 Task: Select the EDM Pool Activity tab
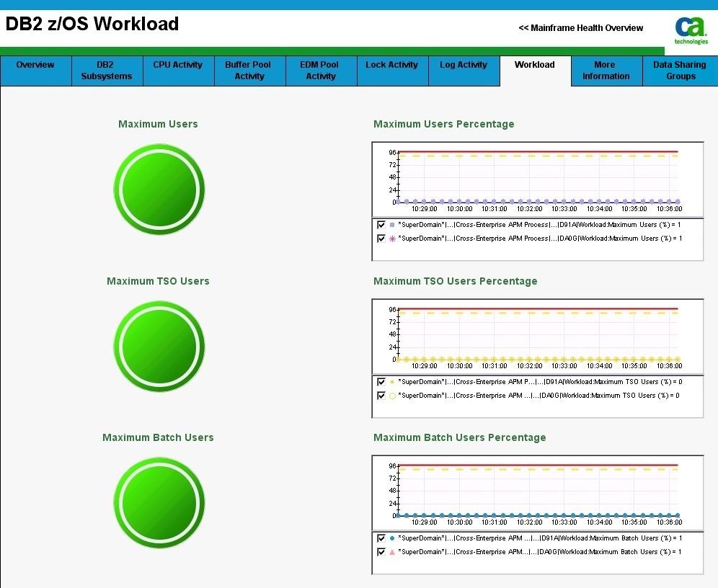[x=322, y=71]
